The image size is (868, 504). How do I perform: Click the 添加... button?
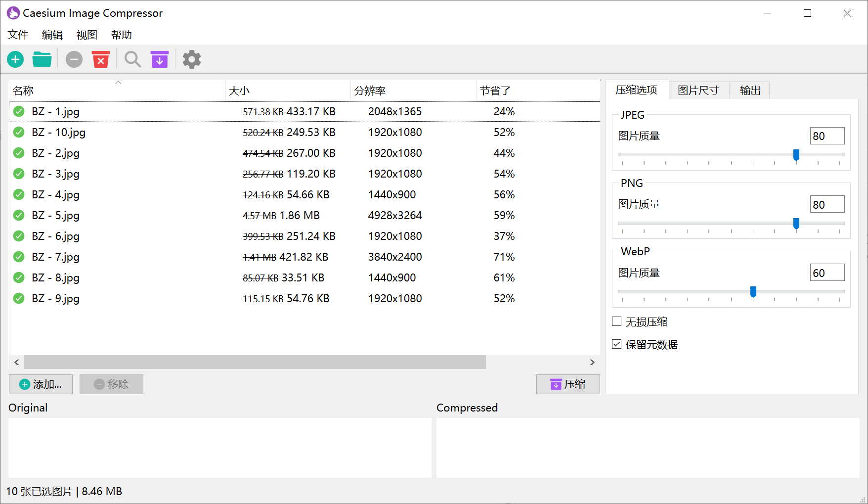(x=41, y=384)
